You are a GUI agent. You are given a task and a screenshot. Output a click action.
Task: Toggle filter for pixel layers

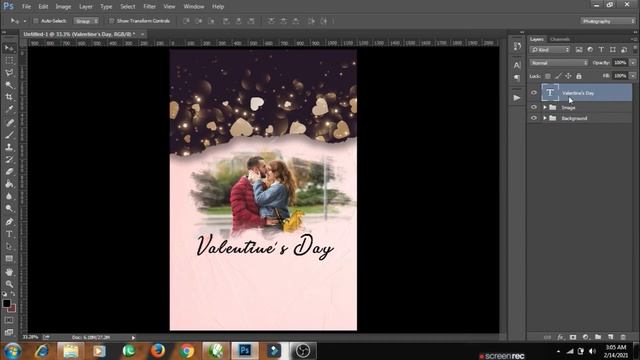(x=579, y=50)
